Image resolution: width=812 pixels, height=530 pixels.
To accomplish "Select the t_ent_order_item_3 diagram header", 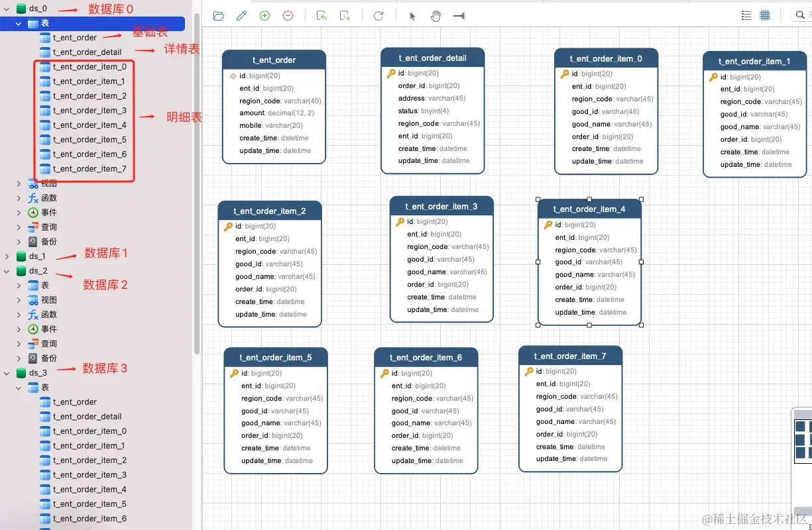I will 441,206.
